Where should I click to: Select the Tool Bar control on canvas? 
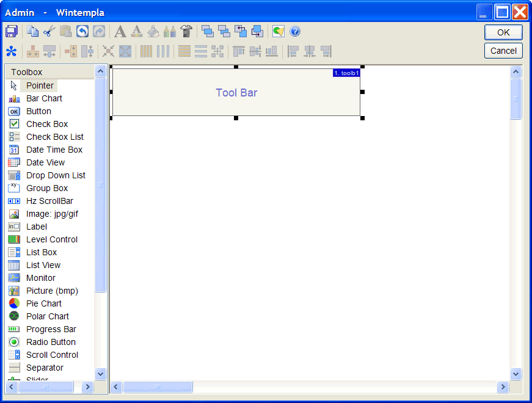[x=236, y=93]
